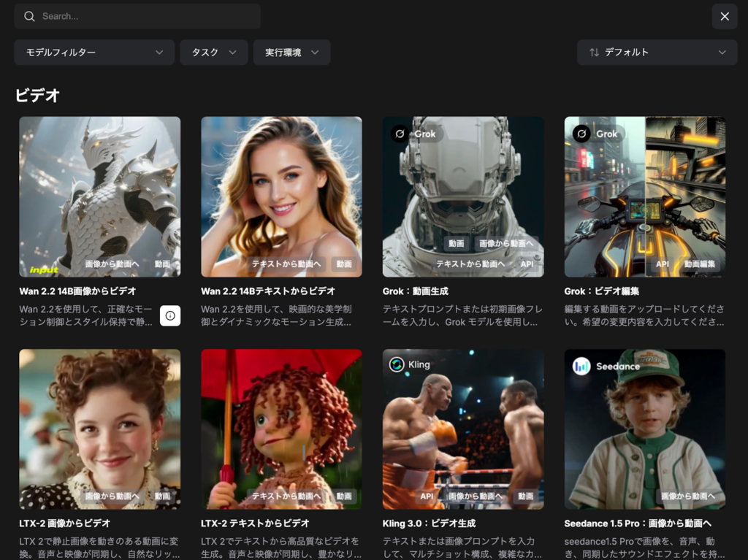Click the API tag on Grok ビデオ編集 thumbnail

point(663,264)
